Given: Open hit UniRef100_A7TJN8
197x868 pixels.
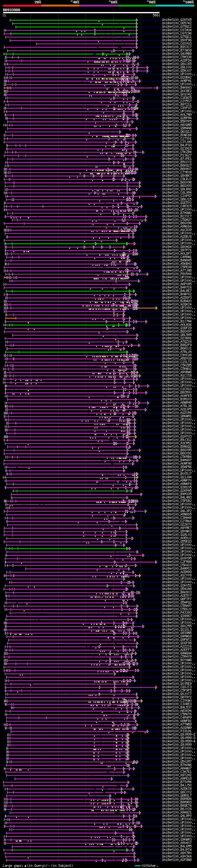Looking at the screenshot, I should click(x=177, y=270).
